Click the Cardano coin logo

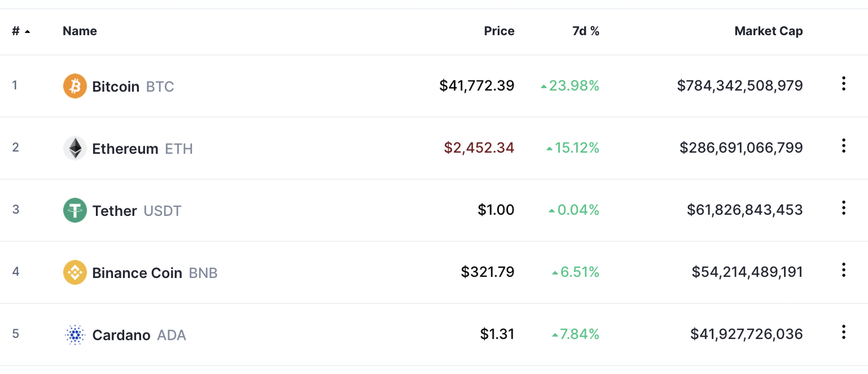pos(75,335)
